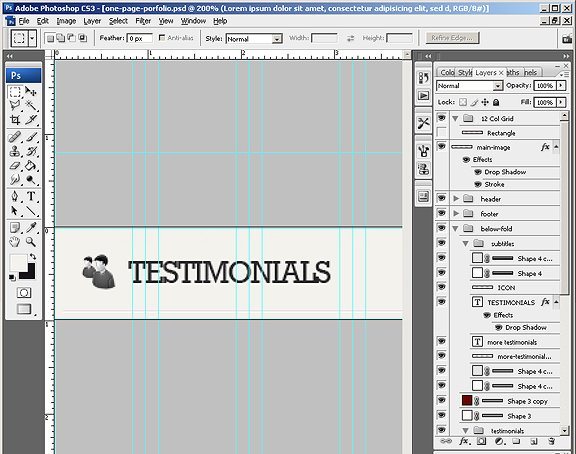
Task: Click the layer style fx button at panel bottom
Action: (464, 441)
